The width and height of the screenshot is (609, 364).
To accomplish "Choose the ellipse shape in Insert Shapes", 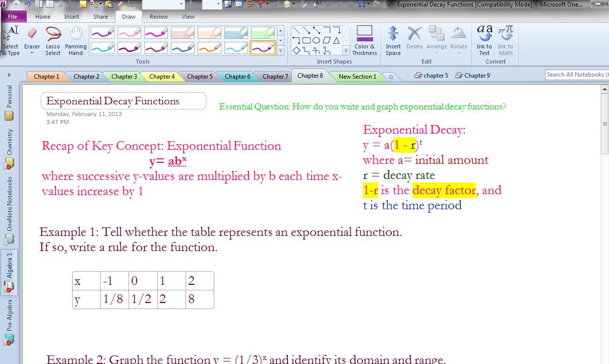I will coord(316,40).
